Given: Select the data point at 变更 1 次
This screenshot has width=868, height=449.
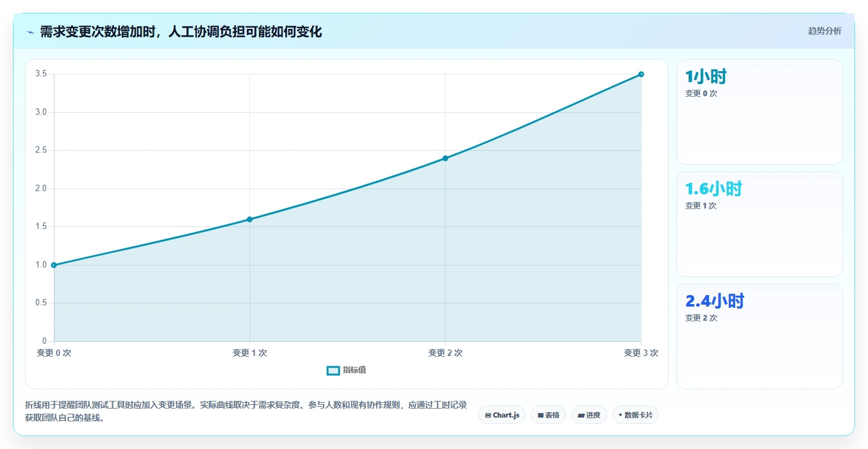Looking at the screenshot, I should coord(249,219).
